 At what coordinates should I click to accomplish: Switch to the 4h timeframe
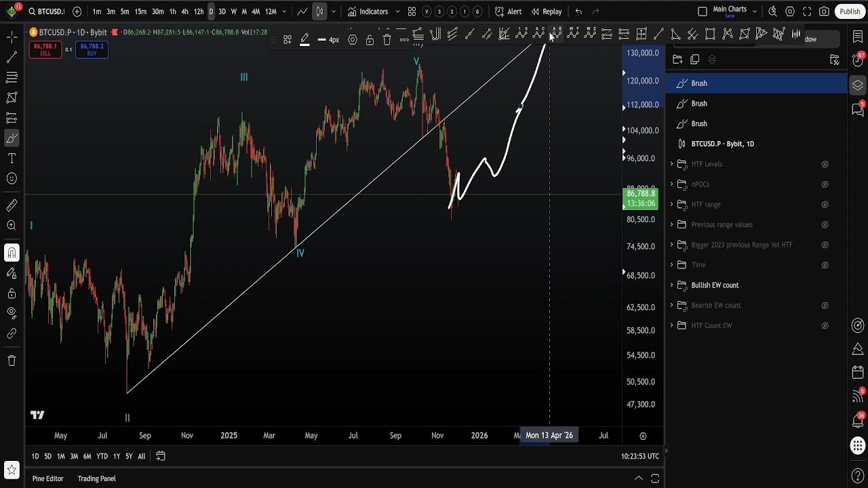[184, 12]
